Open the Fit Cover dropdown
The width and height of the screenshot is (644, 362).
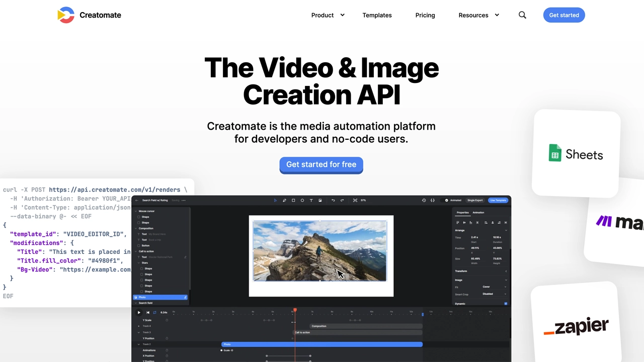click(x=495, y=287)
